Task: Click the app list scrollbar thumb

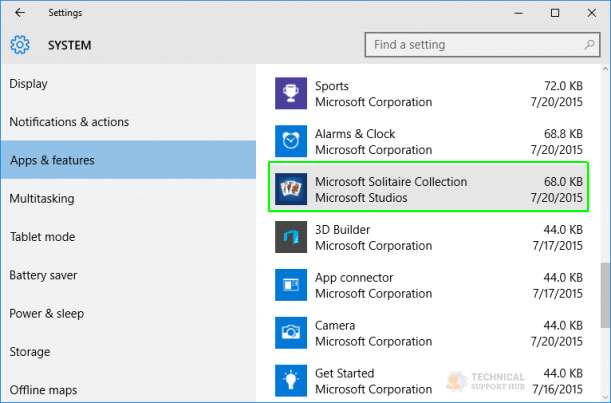Action: tap(605, 295)
